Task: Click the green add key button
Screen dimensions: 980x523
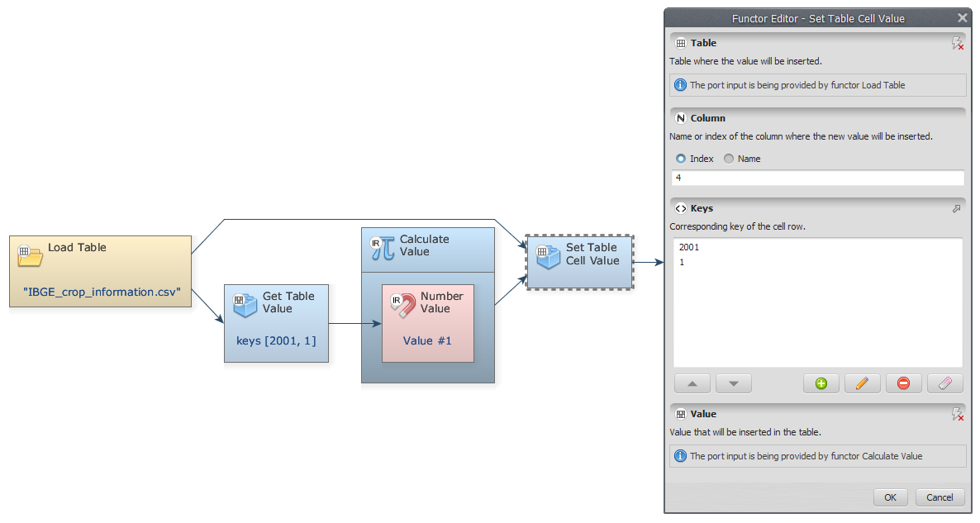Action: click(x=821, y=383)
